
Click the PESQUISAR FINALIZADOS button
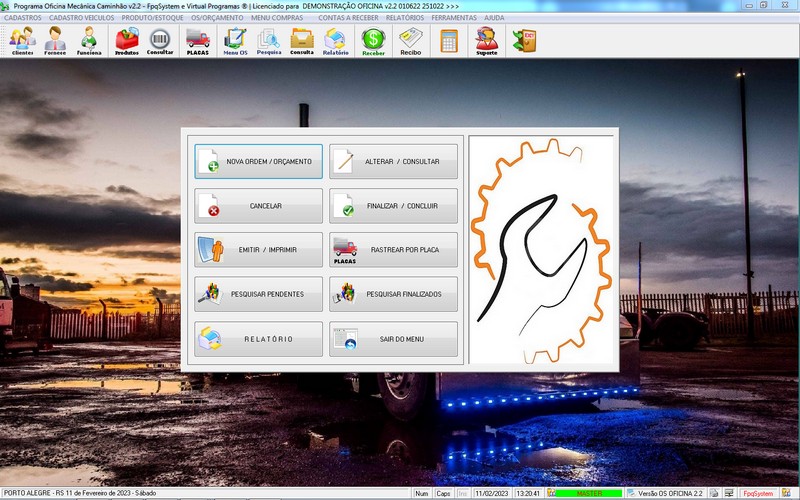pyautogui.click(x=393, y=294)
